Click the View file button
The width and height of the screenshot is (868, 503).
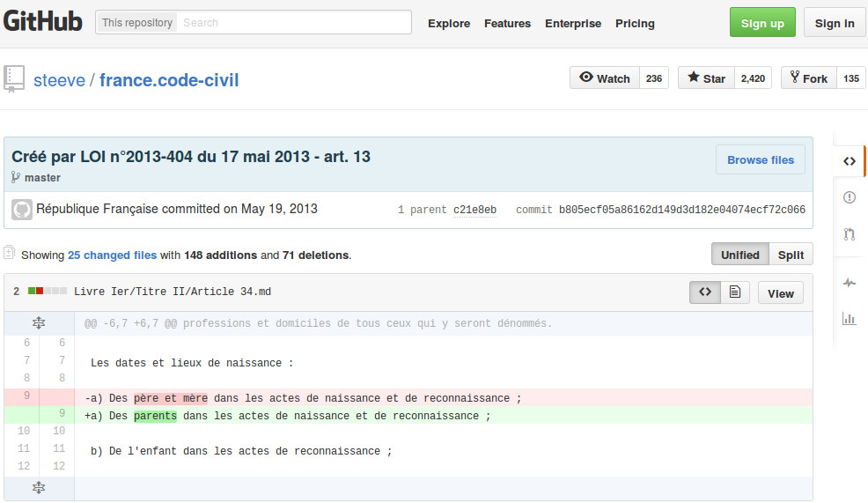781,293
